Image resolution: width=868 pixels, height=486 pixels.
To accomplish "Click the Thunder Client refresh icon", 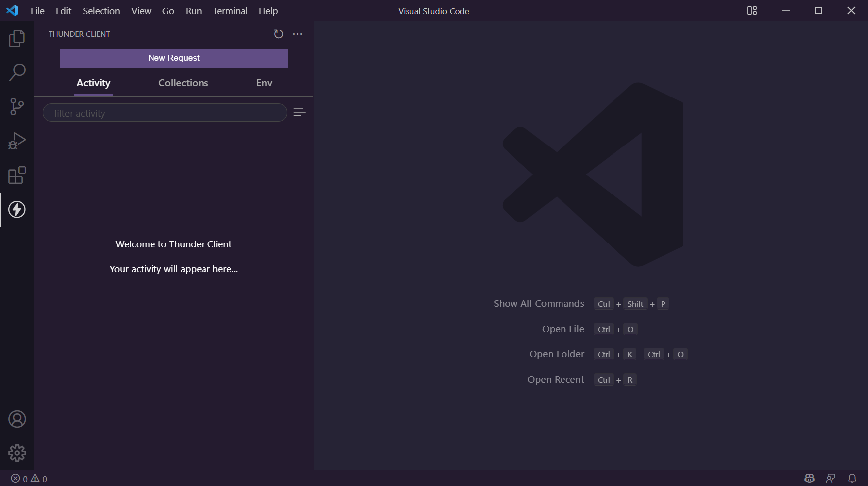I will (278, 34).
